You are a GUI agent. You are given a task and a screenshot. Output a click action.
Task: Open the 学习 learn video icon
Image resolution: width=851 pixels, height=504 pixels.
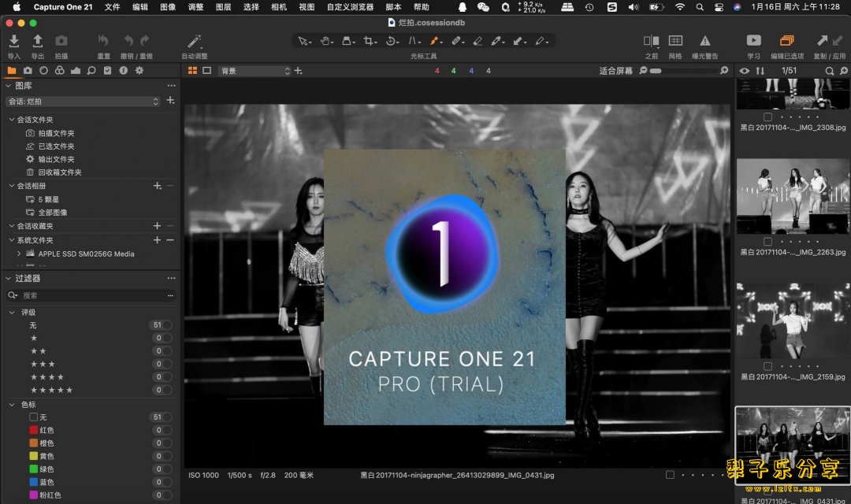click(x=753, y=41)
